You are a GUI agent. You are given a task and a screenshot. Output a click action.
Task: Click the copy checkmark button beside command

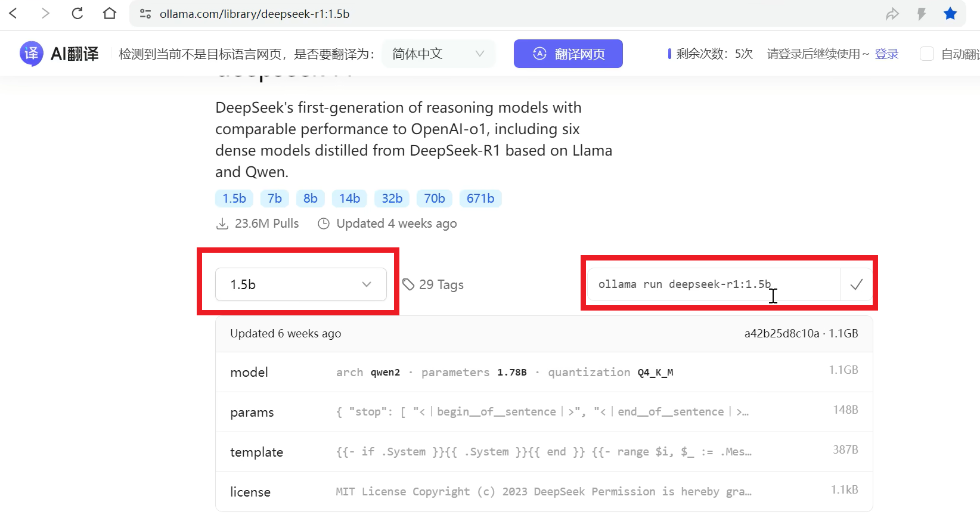tap(857, 284)
